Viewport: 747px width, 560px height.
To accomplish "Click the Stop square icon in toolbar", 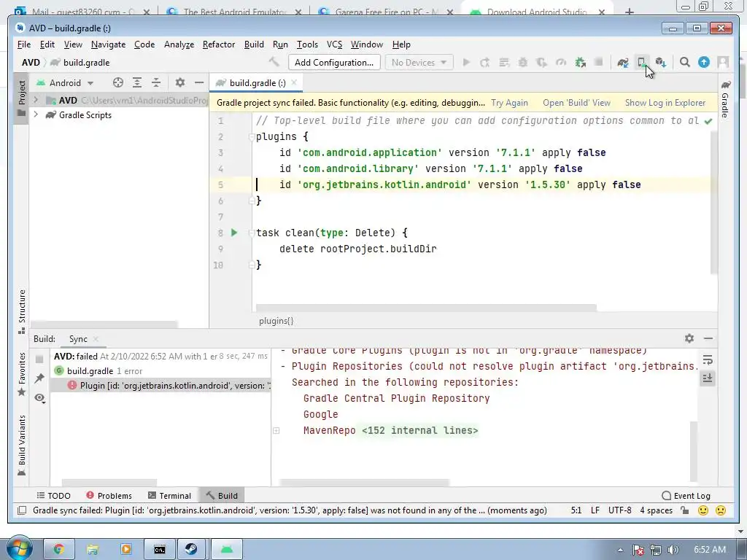I will tap(599, 62).
